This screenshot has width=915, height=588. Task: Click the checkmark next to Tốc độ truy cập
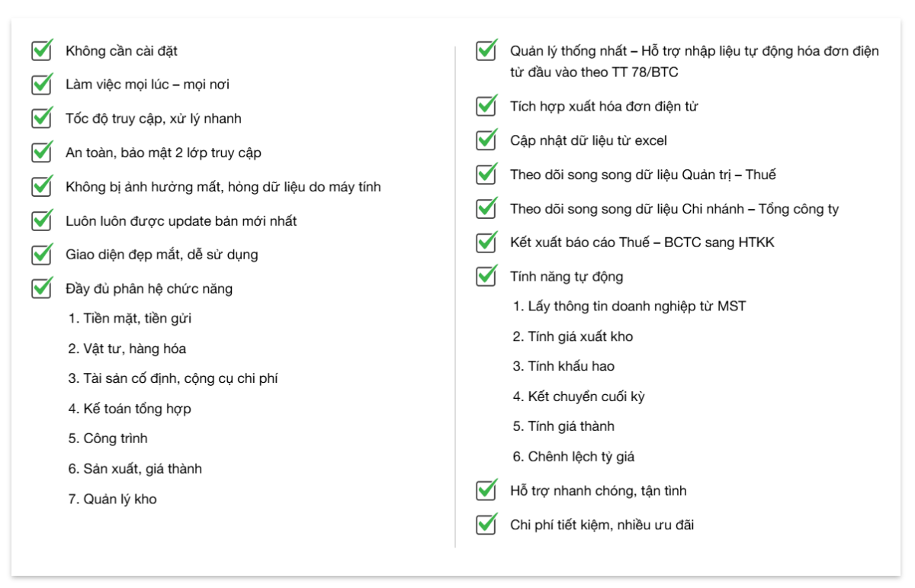[42, 118]
